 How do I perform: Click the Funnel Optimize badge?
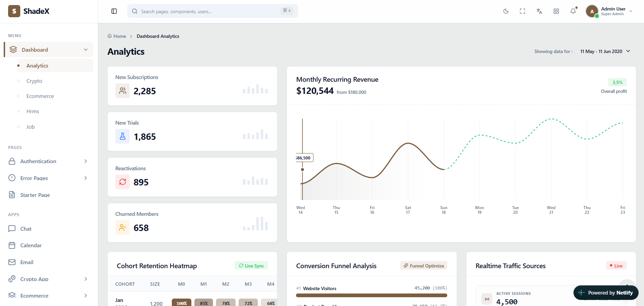click(x=424, y=266)
